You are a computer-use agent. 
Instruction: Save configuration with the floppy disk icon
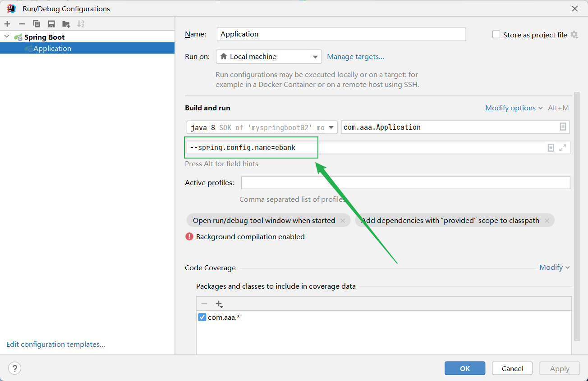coord(51,24)
